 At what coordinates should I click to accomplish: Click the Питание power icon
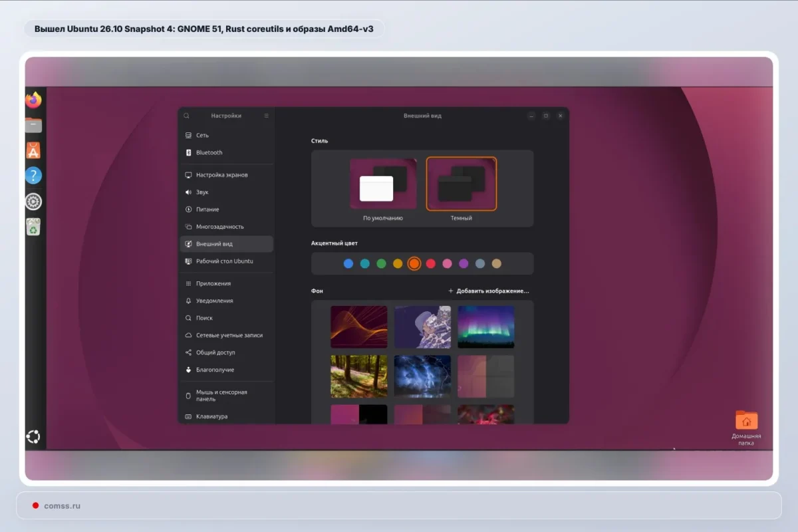click(188, 209)
